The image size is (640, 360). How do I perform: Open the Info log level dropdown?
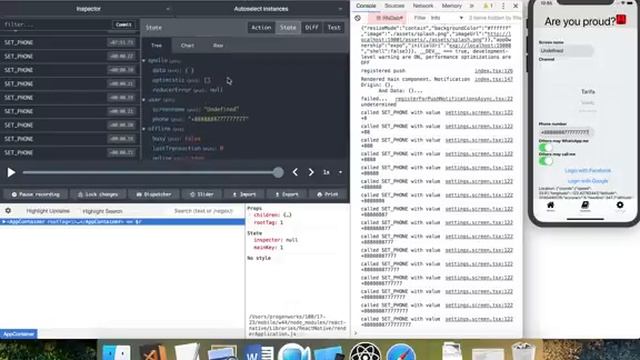[x=447, y=18]
